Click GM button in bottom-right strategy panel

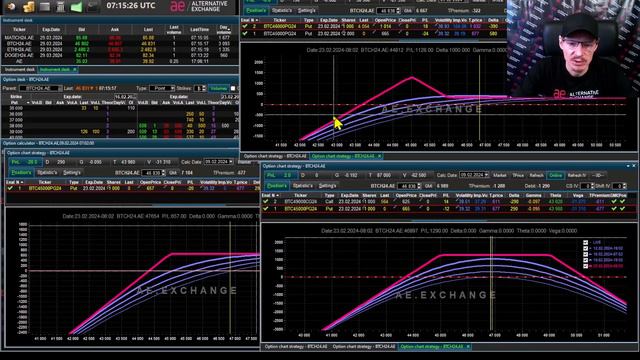point(429,186)
